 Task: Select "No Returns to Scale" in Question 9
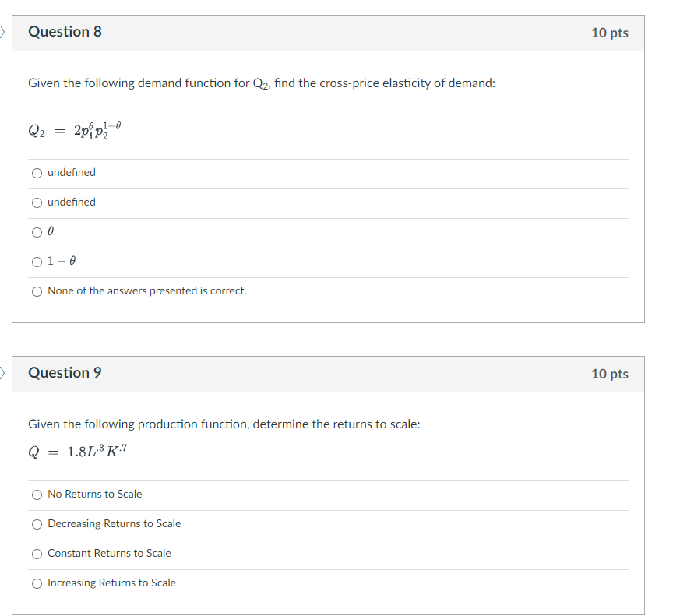pos(37,494)
